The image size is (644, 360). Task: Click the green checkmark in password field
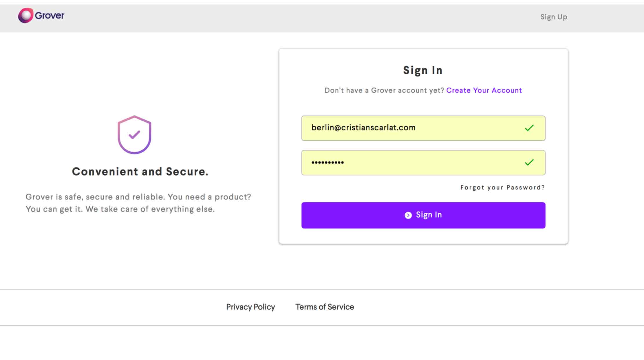click(x=529, y=162)
